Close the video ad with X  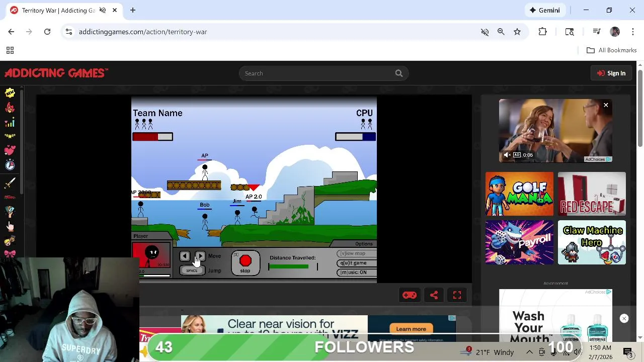[x=606, y=105]
